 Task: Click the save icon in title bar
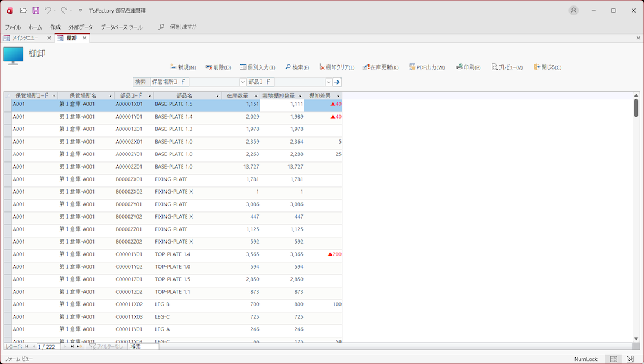(x=36, y=10)
